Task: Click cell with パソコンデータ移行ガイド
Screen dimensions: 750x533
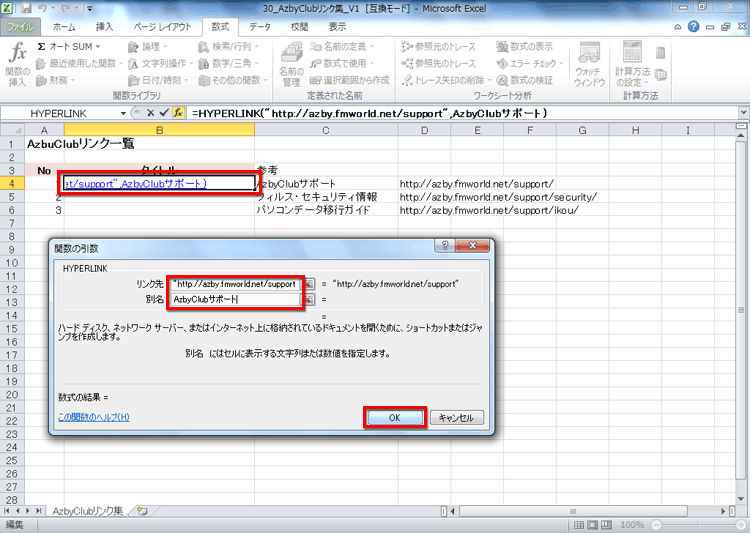Action: click(x=326, y=210)
